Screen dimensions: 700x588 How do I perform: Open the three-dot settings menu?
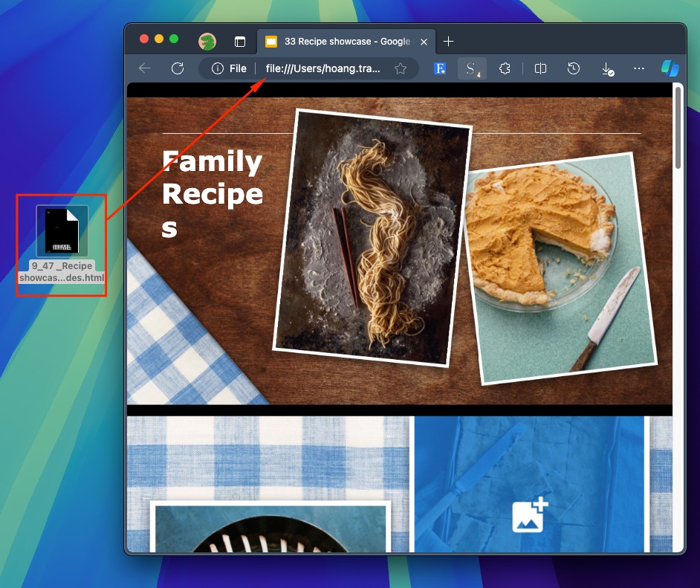[639, 68]
